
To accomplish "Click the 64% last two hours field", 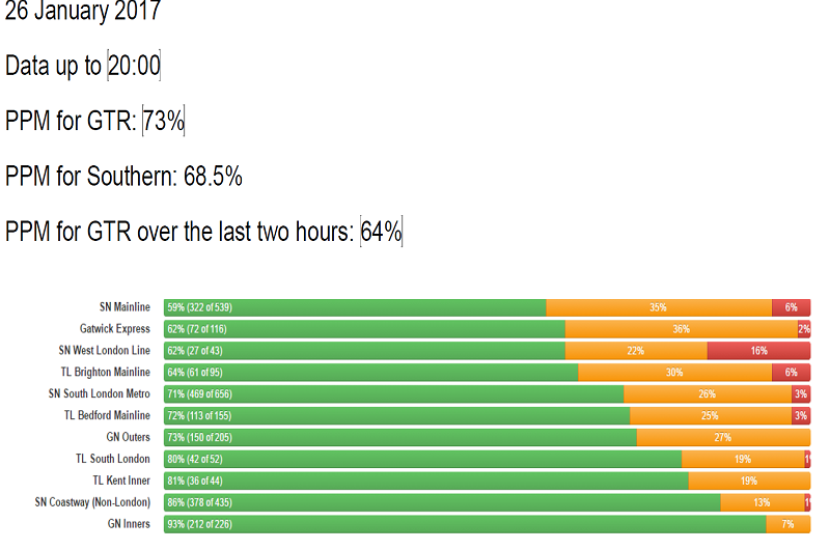I will 382,232.
